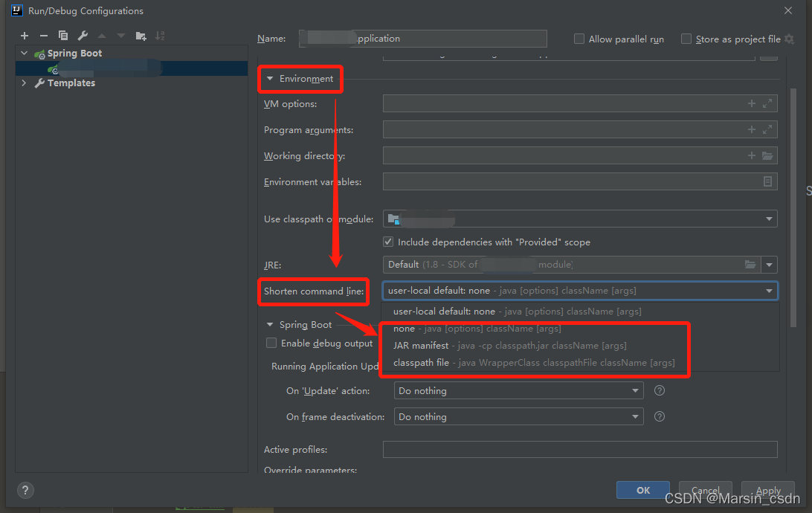
Task: Expand the Program arguments field editor
Action: (x=767, y=129)
